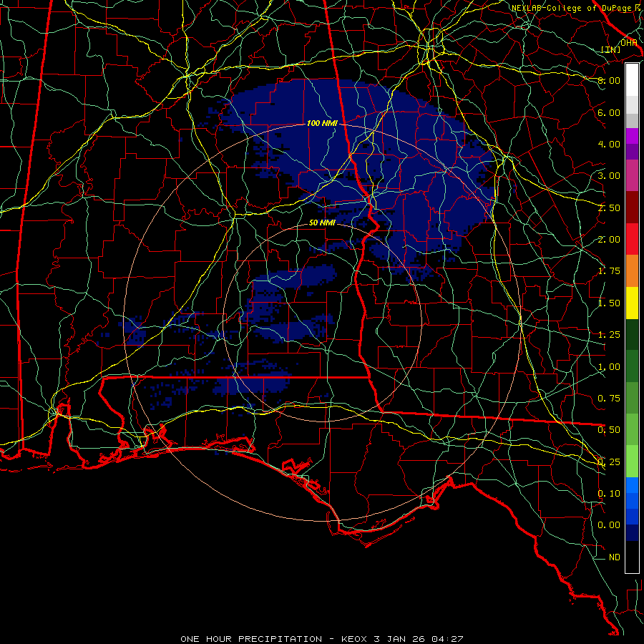The width and height of the screenshot is (644, 644).
Task: Click the 0.25 legend value
Action: click(609, 462)
